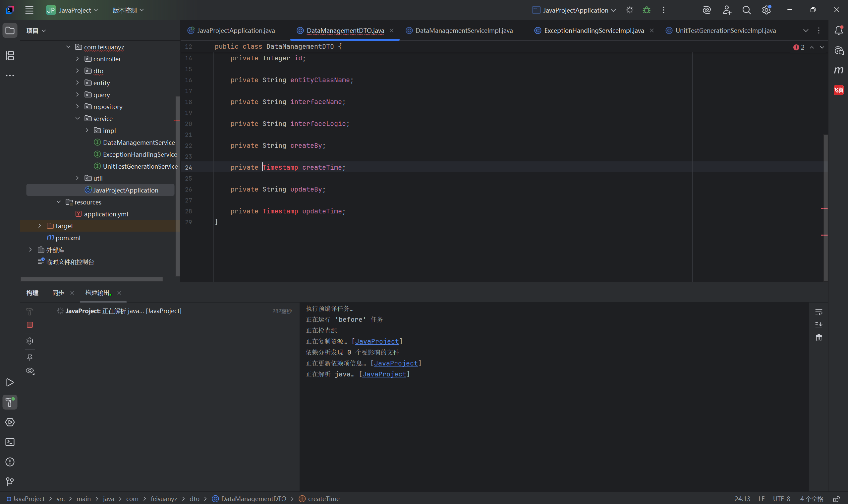This screenshot has height=504, width=848.
Task: Toggle read-only lock in status bar
Action: click(x=836, y=499)
